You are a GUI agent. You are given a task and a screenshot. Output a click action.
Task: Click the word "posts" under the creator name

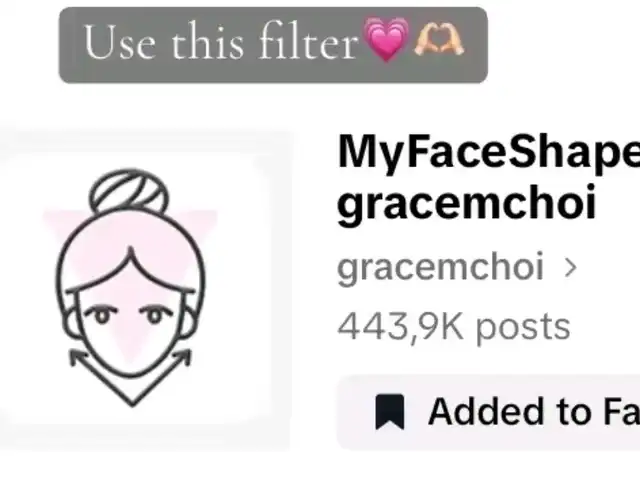coord(523,326)
